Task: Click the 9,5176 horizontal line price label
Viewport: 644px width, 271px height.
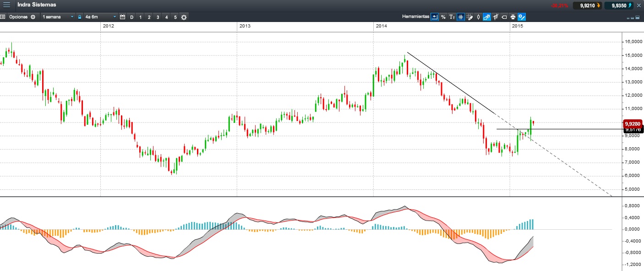Action: [x=633, y=130]
